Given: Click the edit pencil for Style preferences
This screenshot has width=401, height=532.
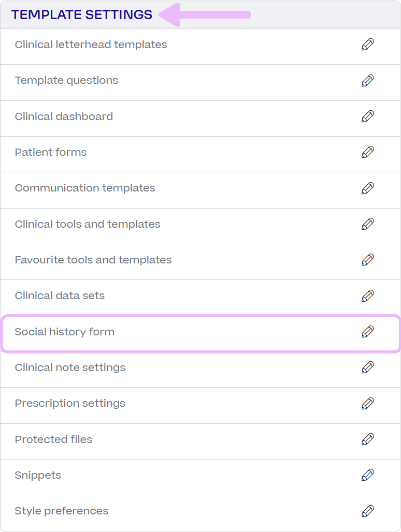Looking at the screenshot, I should 368,511.
